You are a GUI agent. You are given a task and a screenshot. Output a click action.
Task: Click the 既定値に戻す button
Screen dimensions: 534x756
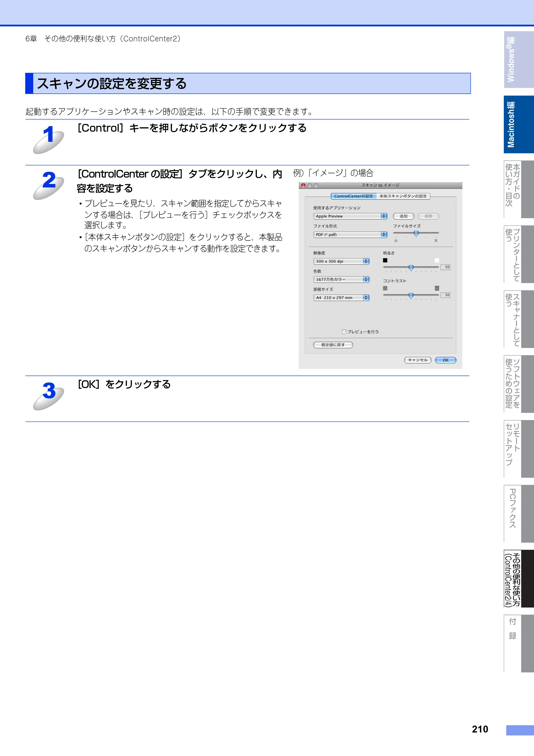coord(333,345)
